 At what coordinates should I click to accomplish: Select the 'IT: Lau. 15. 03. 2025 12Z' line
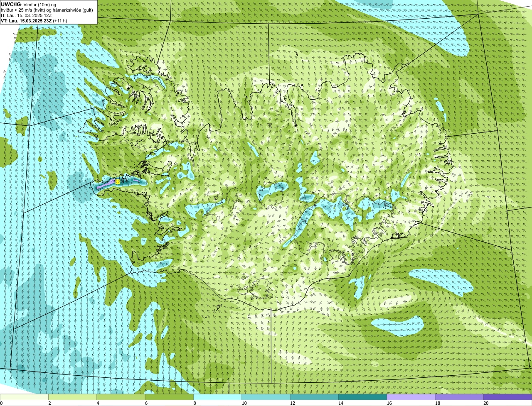[x=27, y=15]
